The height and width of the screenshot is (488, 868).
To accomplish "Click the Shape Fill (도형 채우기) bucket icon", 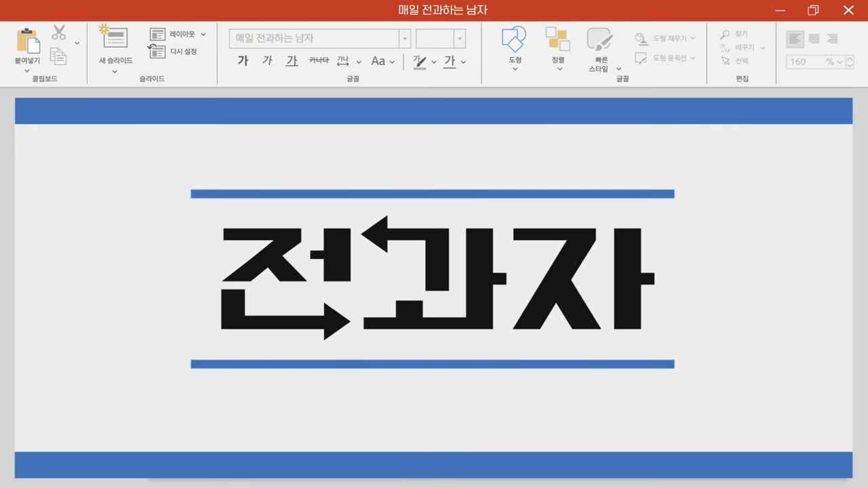I will pyautogui.click(x=641, y=39).
